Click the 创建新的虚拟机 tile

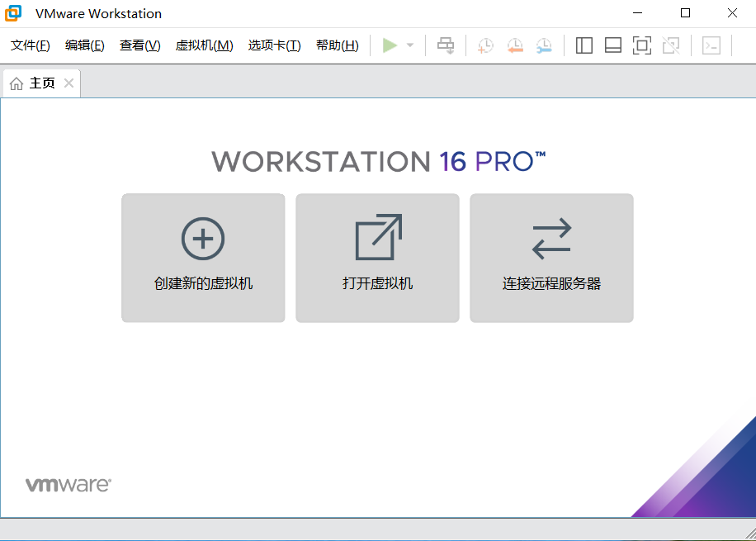pyautogui.click(x=203, y=258)
